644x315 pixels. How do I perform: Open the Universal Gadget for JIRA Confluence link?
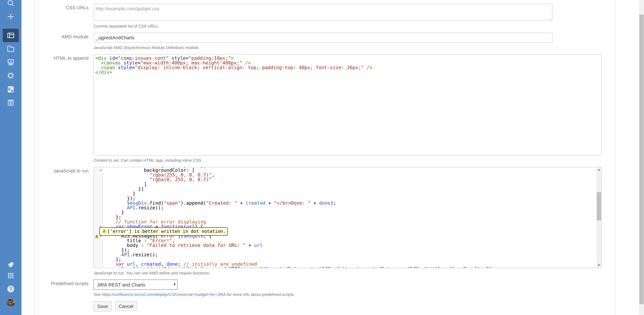pos(164,294)
